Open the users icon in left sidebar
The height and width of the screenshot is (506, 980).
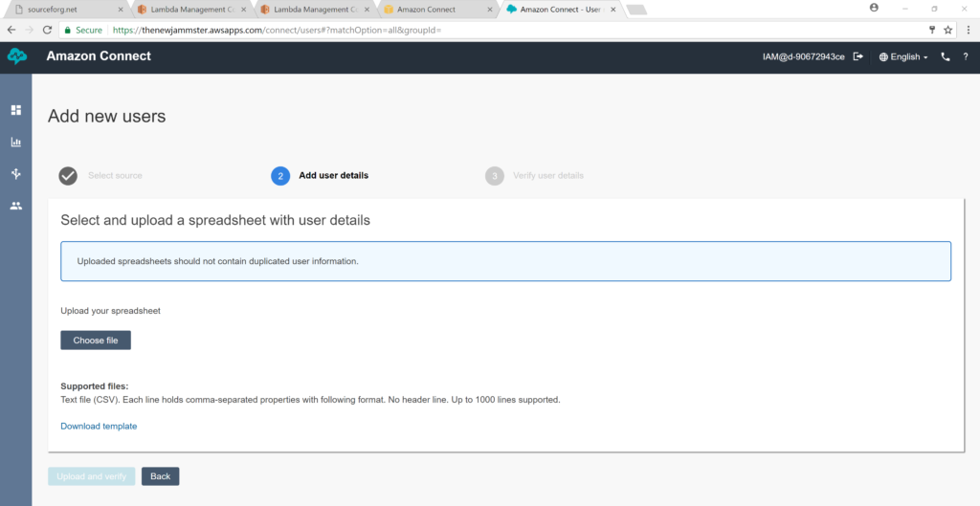16,206
